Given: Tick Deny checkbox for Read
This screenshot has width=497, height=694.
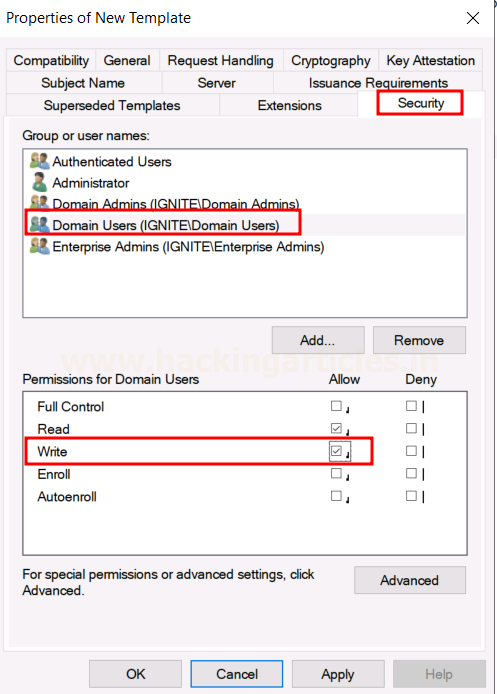Looking at the screenshot, I should [x=411, y=428].
